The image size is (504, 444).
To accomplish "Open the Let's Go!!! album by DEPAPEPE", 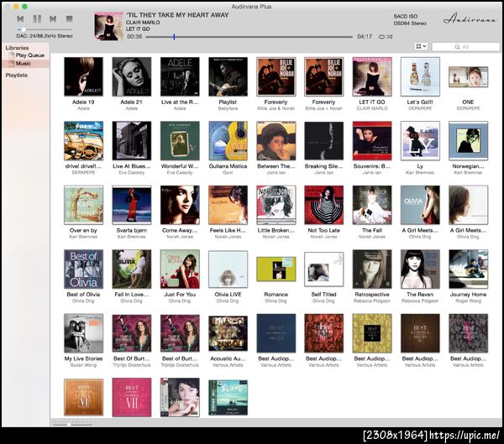I will tap(420, 76).
